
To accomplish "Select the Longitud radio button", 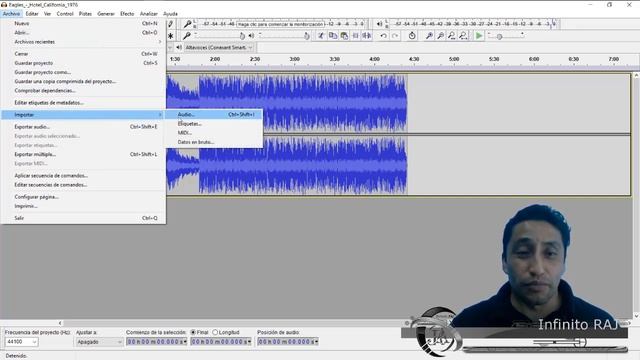I will pyautogui.click(x=215, y=332).
